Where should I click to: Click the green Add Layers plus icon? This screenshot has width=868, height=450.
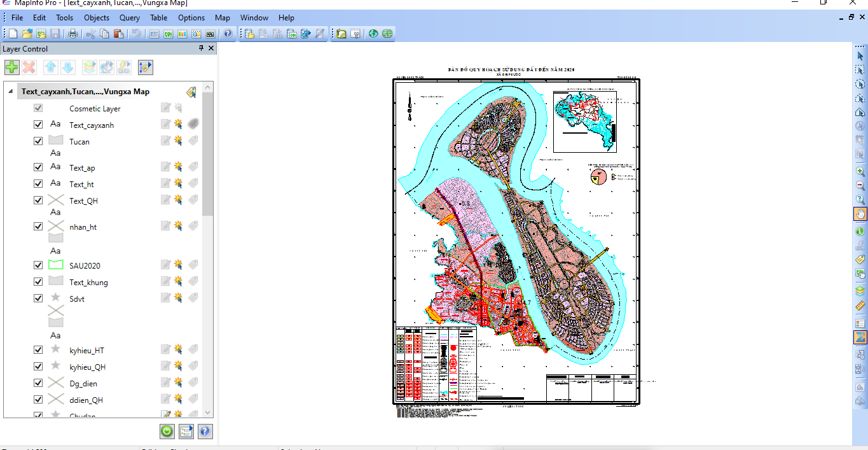11,67
